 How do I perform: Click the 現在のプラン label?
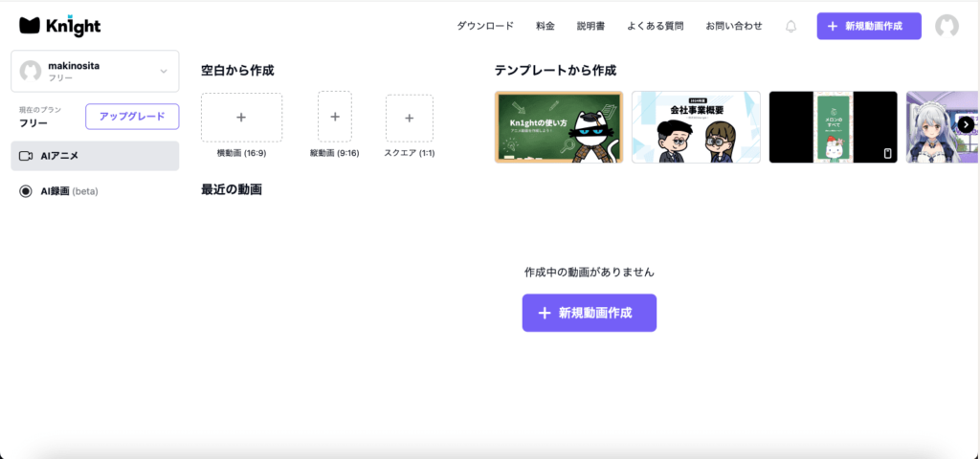40,110
